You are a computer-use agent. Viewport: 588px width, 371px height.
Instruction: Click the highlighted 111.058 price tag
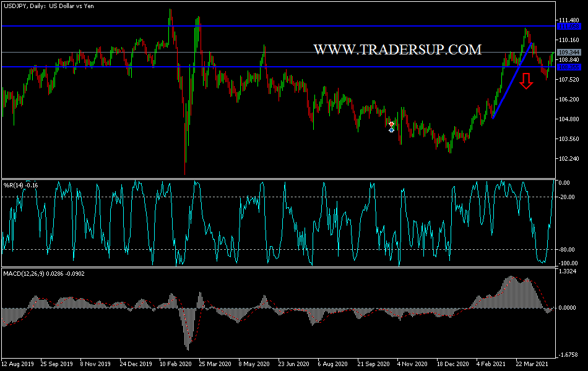click(x=569, y=26)
